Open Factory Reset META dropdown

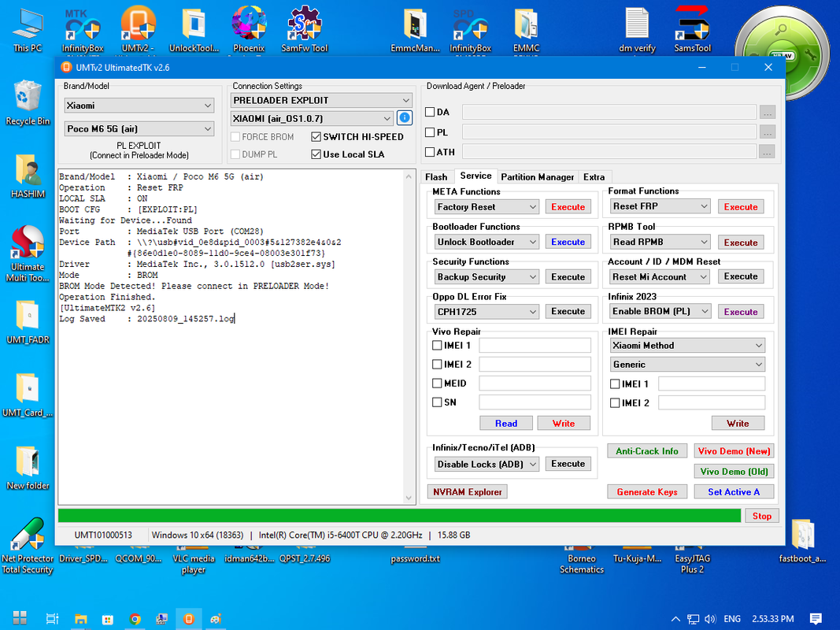[487, 207]
